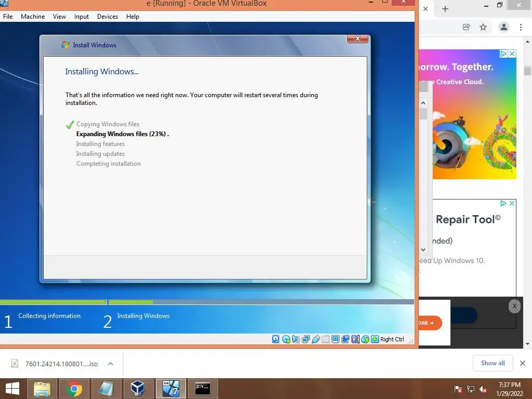Image resolution: width=532 pixels, height=399 pixels.
Task: Open VirtualBox Manager from the taskbar
Action: pyautogui.click(x=138, y=389)
